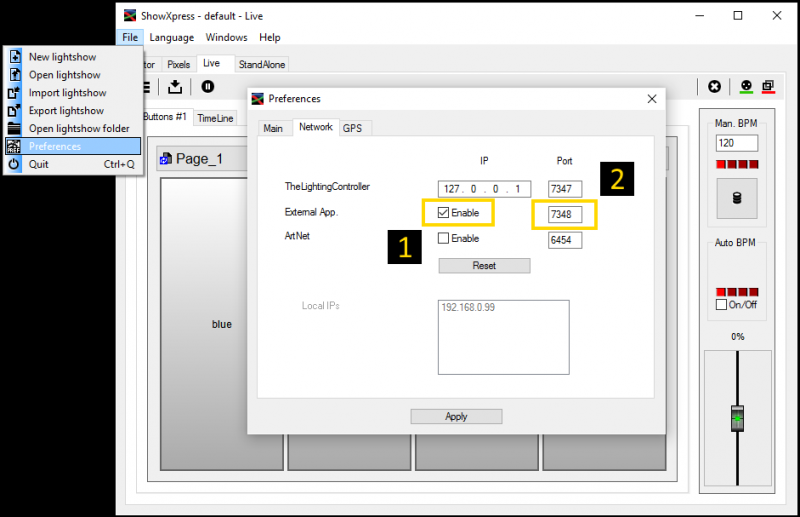Click the Reset button
The image size is (800, 517).
(484, 266)
